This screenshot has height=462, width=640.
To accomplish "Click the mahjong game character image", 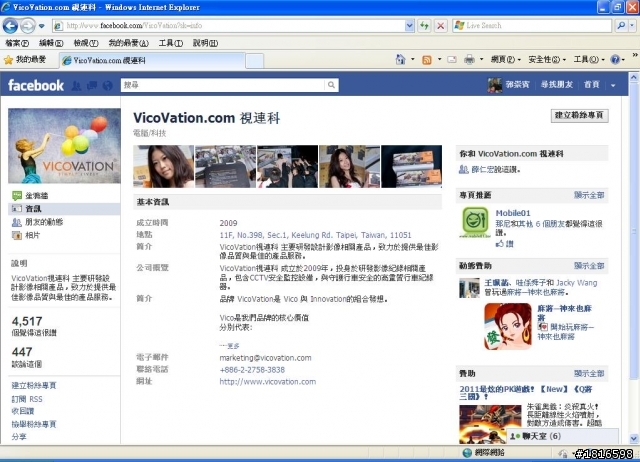I will click(x=508, y=326).
